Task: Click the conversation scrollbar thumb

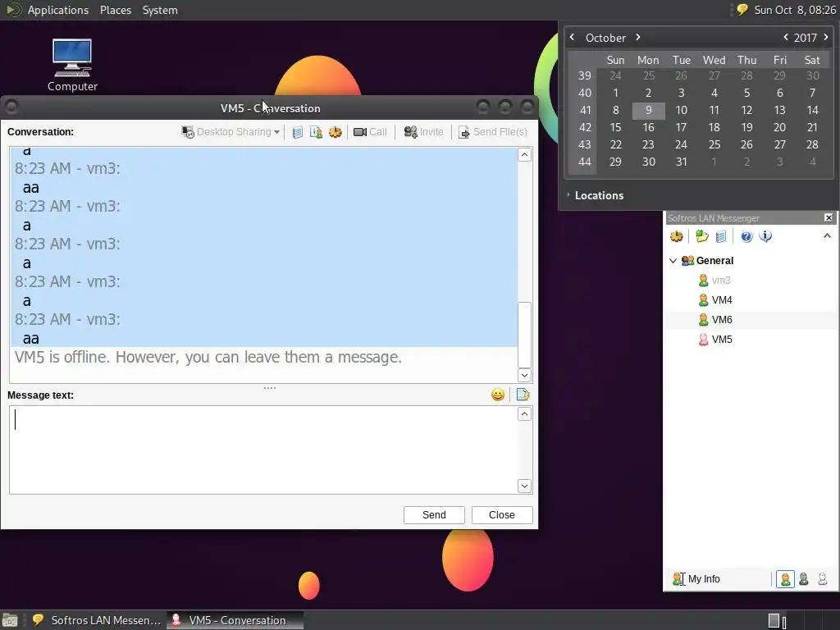Action: point(524,335)
